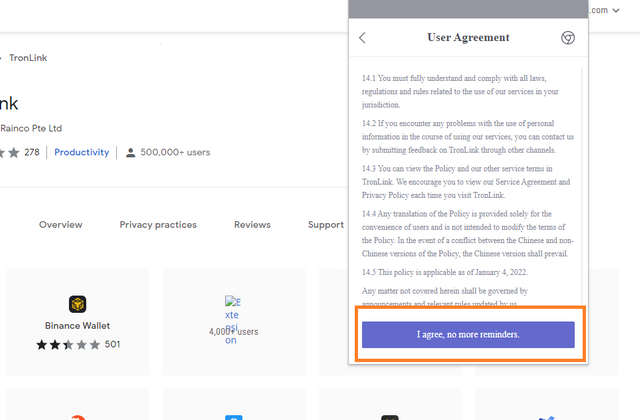Click the Rainco Pte Ltd publisher name
The height and width of the screenshot is (420, 640).
pyautogui.click(x=32, y=128)
